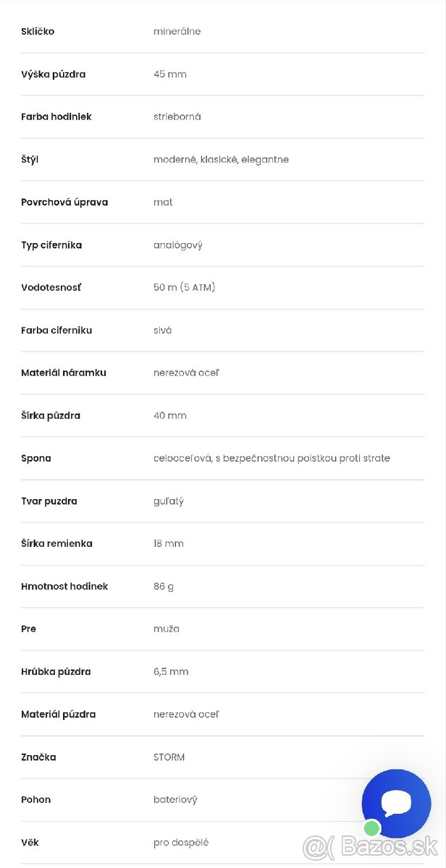This screenshot has height=868, width=446.
Task: Select the Povrchová úprava label
Action: (64, 203)
